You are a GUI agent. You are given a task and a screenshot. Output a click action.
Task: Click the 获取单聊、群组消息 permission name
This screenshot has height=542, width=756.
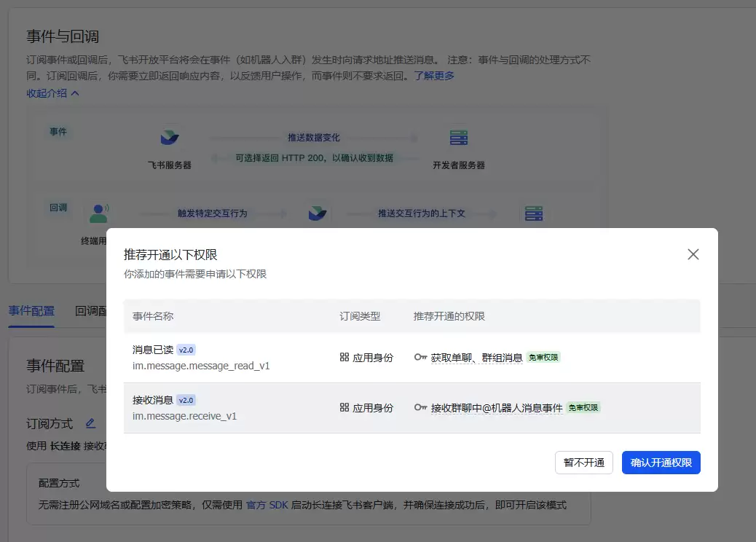pyautogui.click(x=476, y=358)
